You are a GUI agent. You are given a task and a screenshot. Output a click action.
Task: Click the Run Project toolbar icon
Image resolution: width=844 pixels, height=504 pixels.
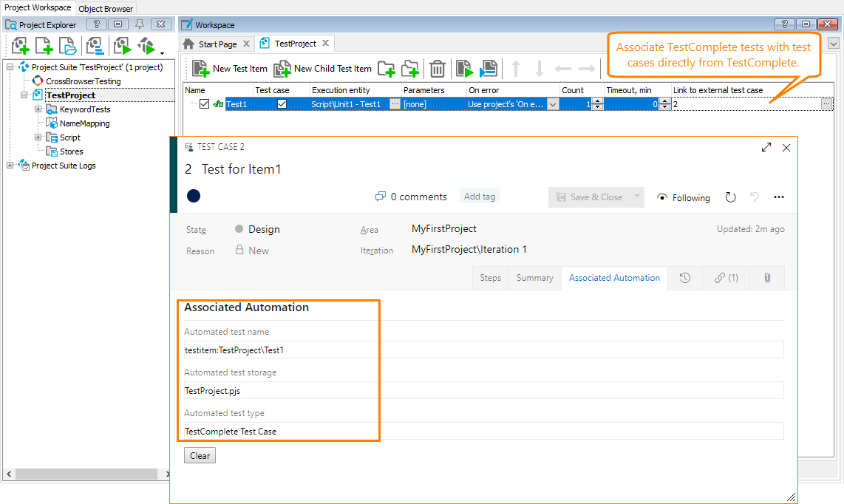tap(121, 46)
